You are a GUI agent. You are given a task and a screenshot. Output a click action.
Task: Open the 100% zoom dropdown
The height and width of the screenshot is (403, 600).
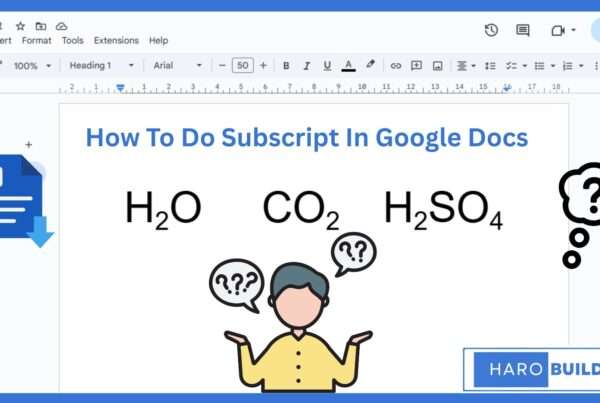(x=32, y=66)
